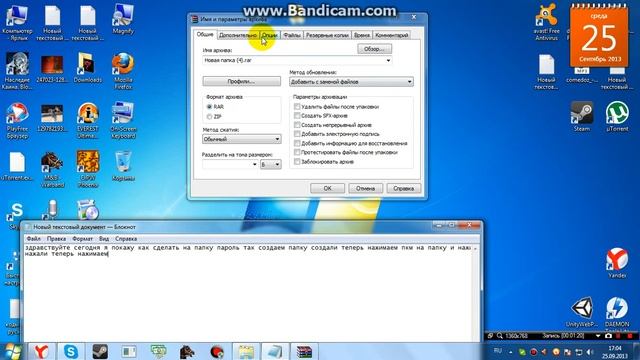The image size is (640, 360).
Task: Show hidden system tray icons arrow
Action: 511,352
